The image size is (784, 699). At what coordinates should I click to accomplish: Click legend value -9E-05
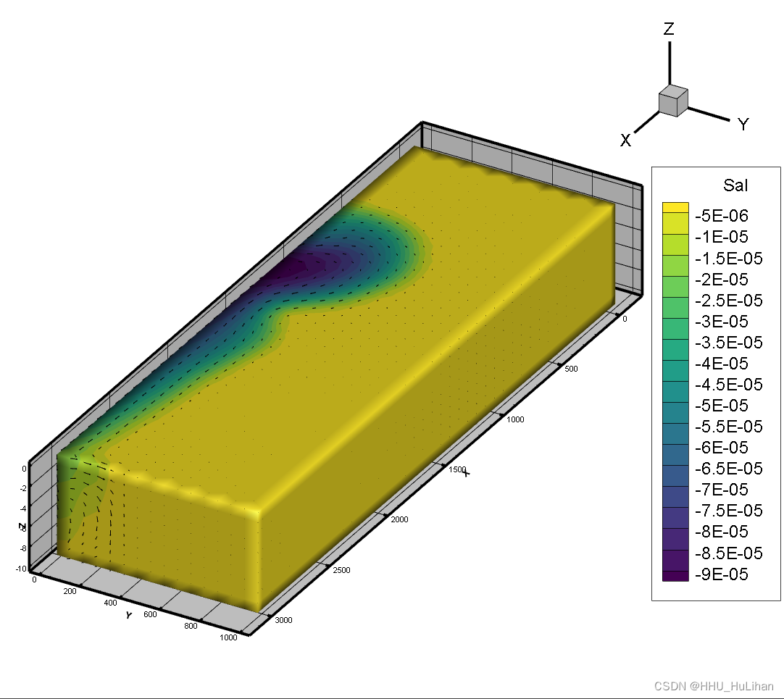pyautogui.click(x=722, y=574)
